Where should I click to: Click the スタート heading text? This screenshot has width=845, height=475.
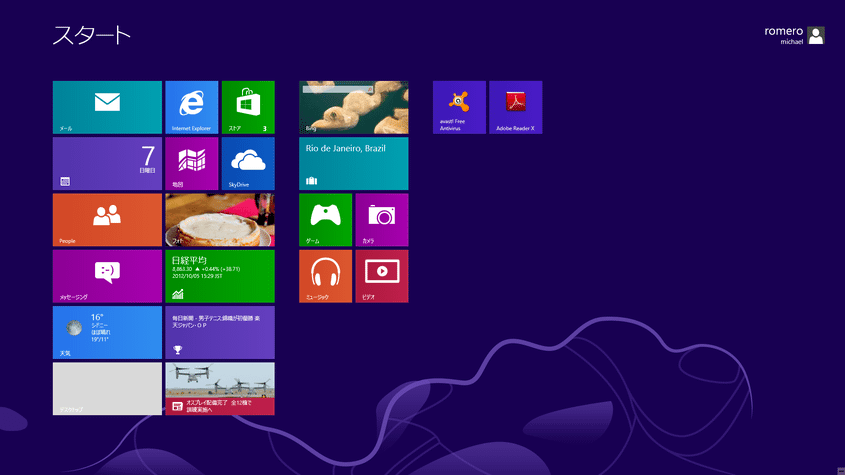point(92,35)
